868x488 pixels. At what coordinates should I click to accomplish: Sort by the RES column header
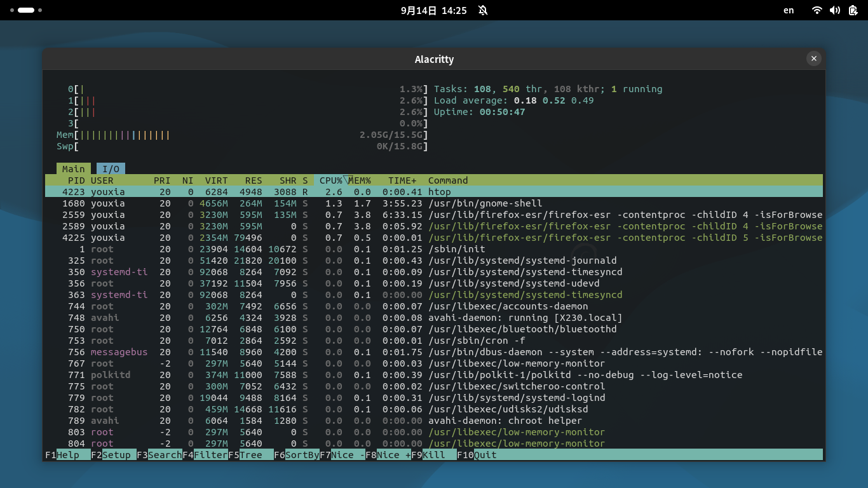point(254,180)
